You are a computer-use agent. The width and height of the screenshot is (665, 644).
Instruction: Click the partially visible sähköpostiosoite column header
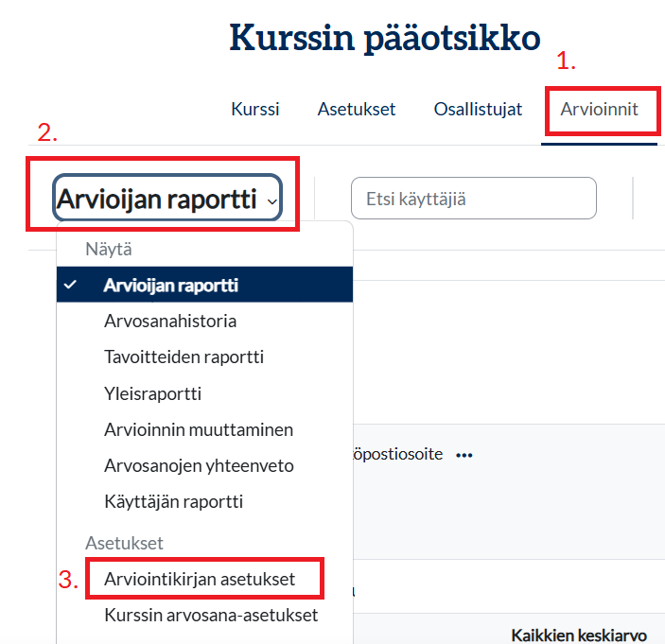point(397,455)
